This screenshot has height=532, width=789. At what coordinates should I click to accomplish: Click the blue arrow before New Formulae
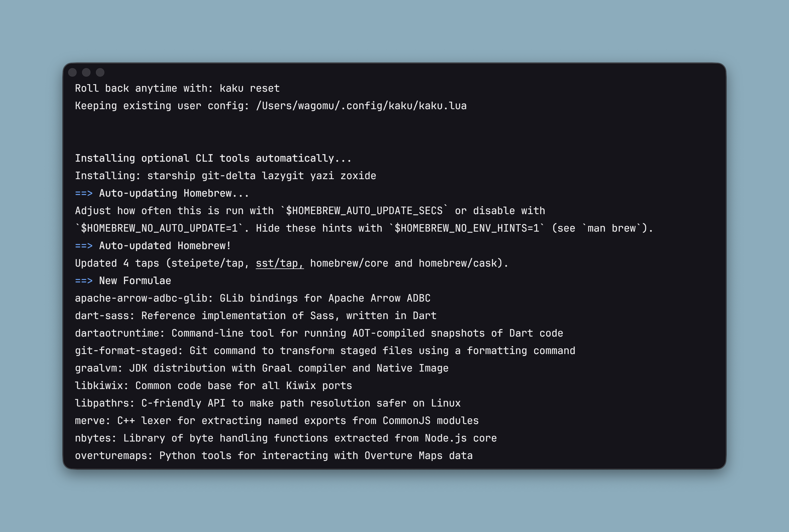tap(84, 280)
